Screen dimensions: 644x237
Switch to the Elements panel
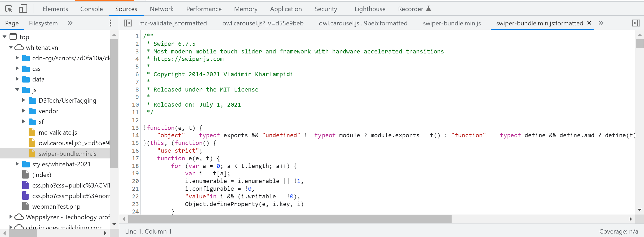[x=55, y=9]
